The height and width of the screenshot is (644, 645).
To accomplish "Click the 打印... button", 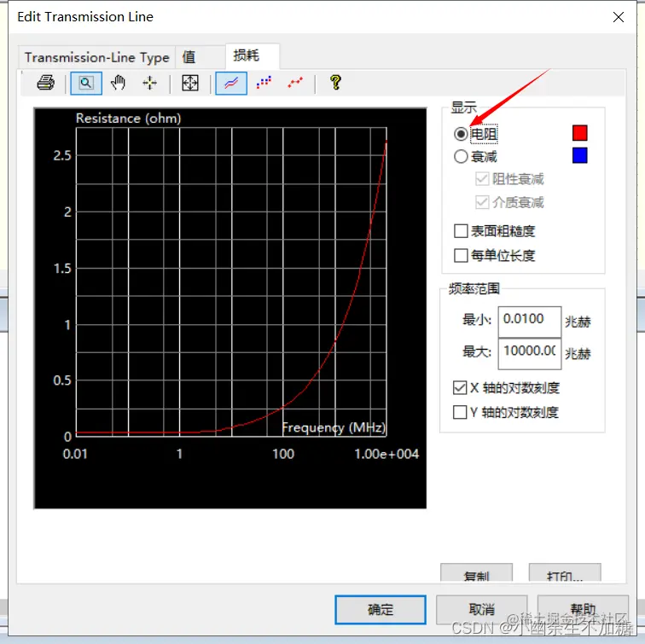I will (565, 573).
